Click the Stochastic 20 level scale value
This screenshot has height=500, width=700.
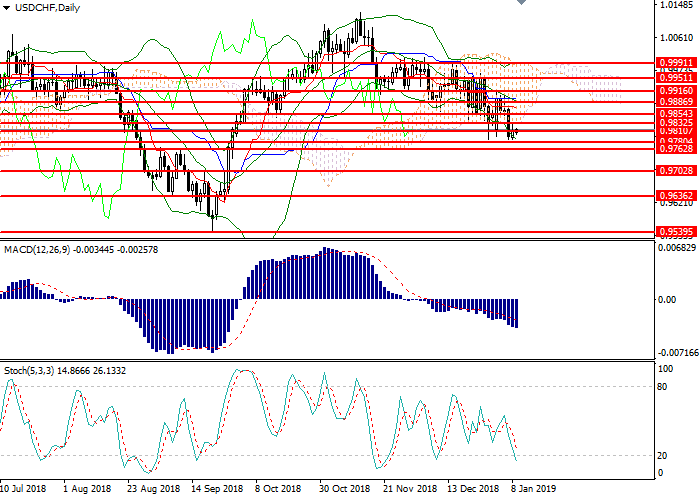click(664, 455)
